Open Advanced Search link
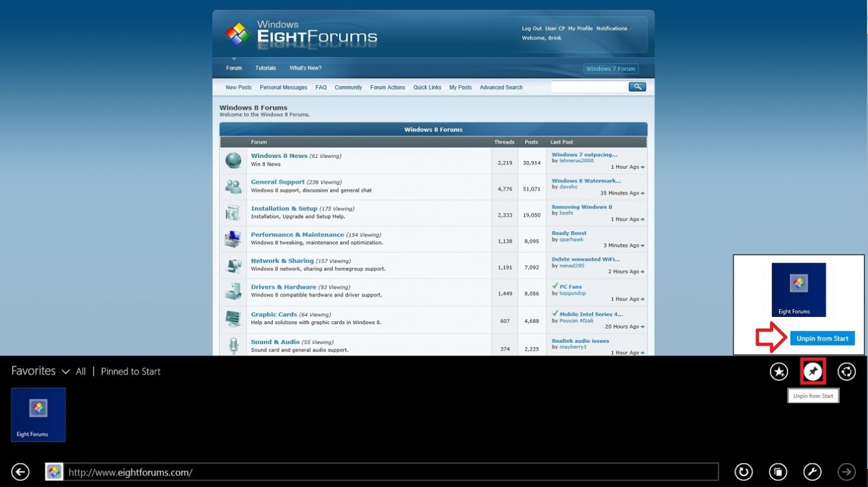The image size is (868, 487). 501,88
